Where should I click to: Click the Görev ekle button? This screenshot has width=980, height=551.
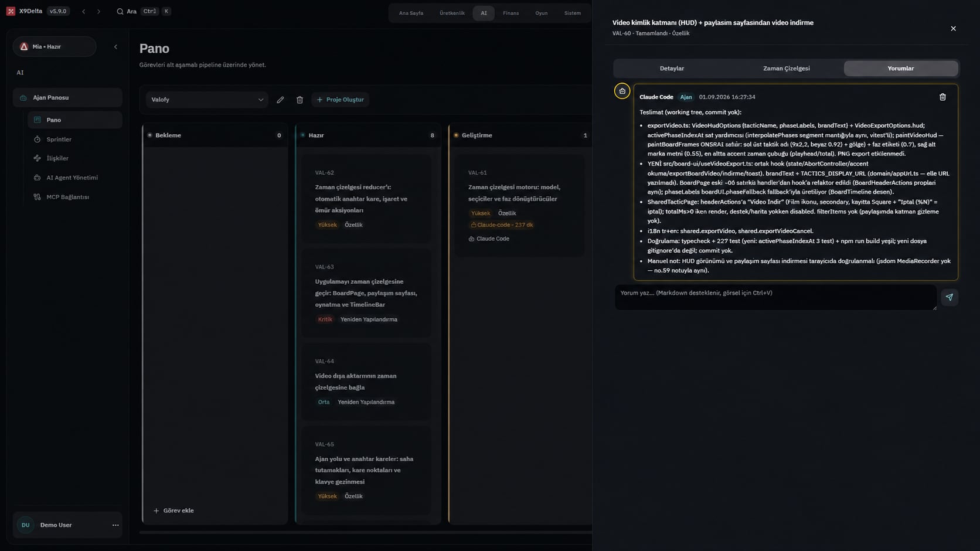click(173, 511)
